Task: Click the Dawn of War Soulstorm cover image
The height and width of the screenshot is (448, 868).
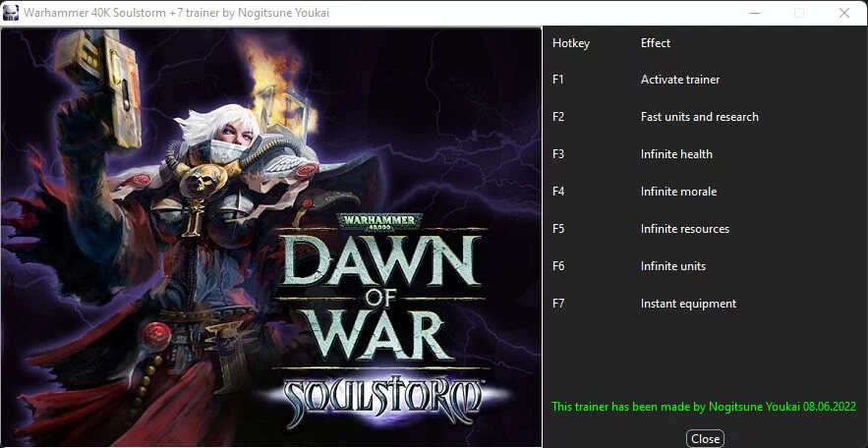Action: [x=270, y=237]
